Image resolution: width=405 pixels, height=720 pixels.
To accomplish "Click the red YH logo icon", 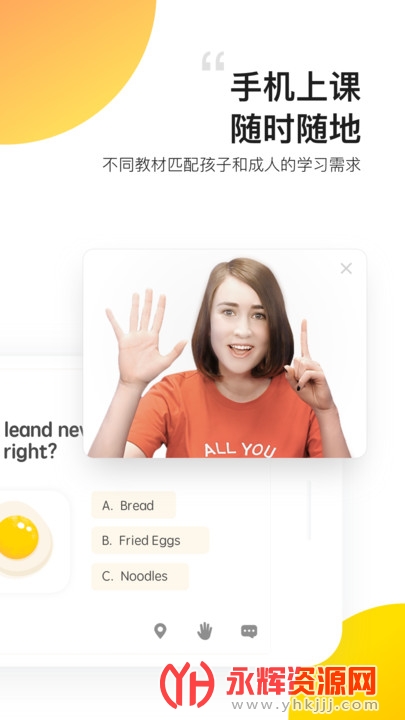I will tap(186, 685).
